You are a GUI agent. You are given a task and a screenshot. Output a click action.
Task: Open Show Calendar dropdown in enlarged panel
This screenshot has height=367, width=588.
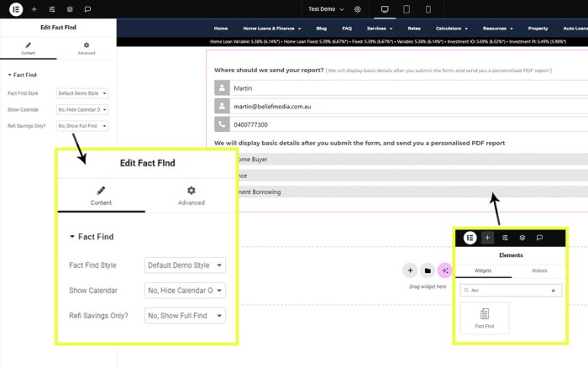click(x=185, y=291)
